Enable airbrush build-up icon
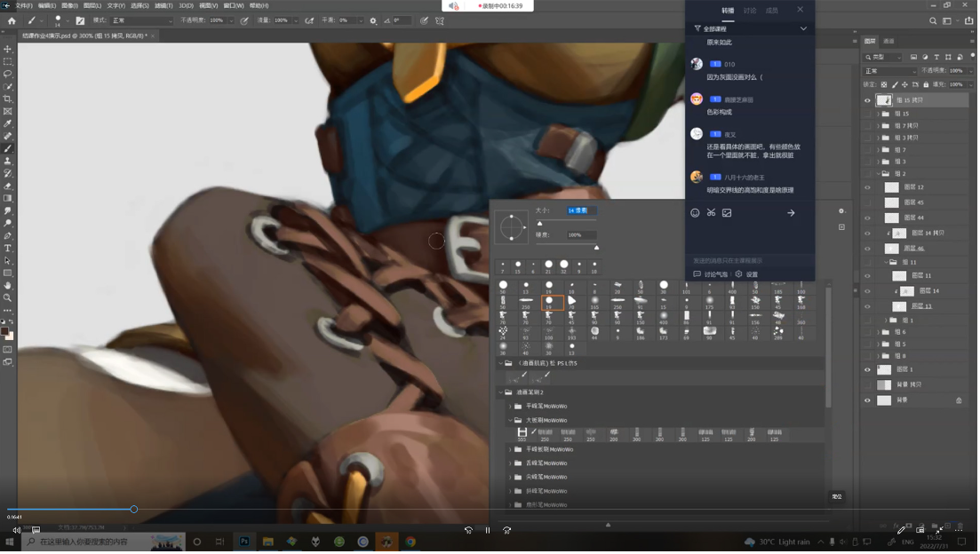This screenshot has height=554, width=980. click(309, 20)
